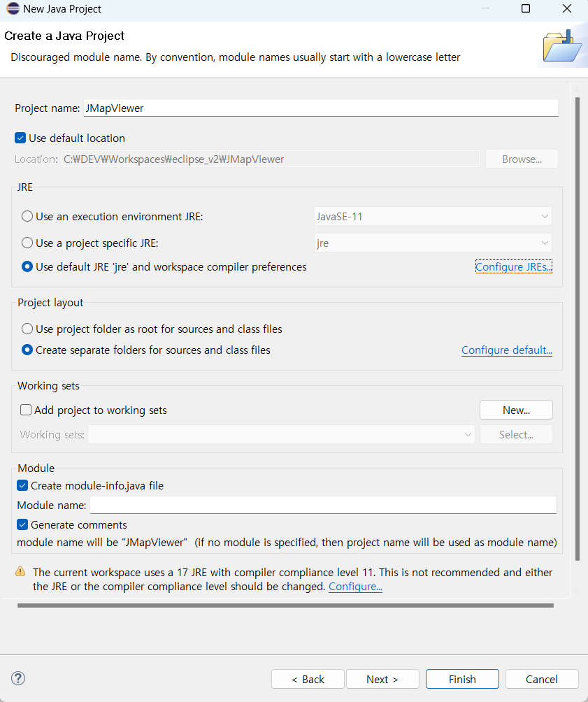Click the help question mark icon

[x=18, y=678]
